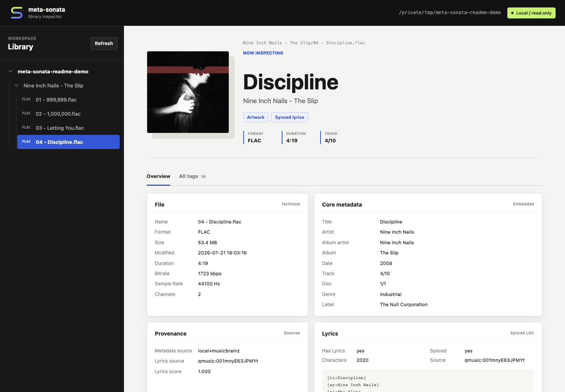This screenshot has width=565, height=392.
Task: Click the Album value The Slip
Action: coord(389,253)
